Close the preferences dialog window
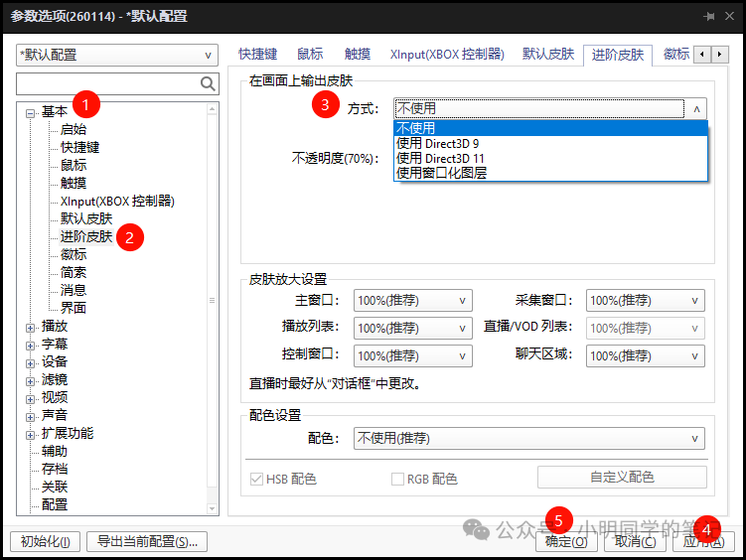Viewport: 746px width, 560px height. 730,17
